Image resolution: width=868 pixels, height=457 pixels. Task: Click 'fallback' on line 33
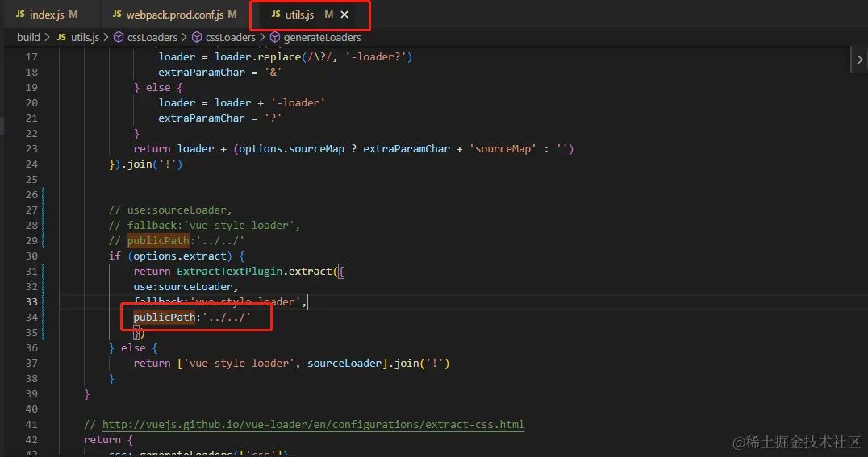click(x=158, y=302)
